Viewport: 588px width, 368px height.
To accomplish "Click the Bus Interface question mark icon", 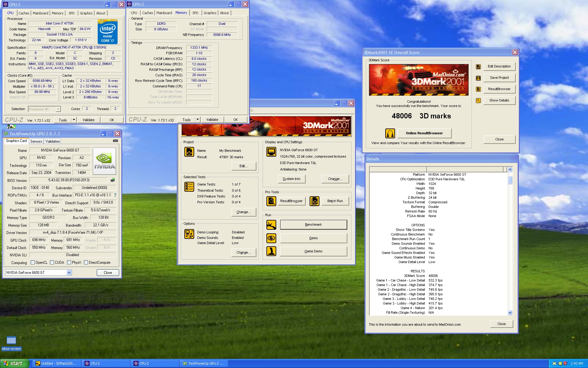I will pyautogui.click(x=115, y=195).
